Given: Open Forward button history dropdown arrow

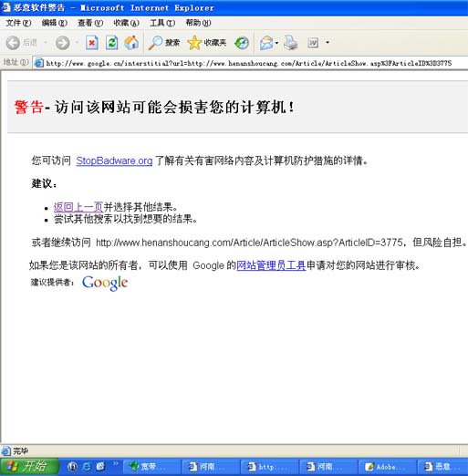Looking at the screenshot, I should [77, 43].
